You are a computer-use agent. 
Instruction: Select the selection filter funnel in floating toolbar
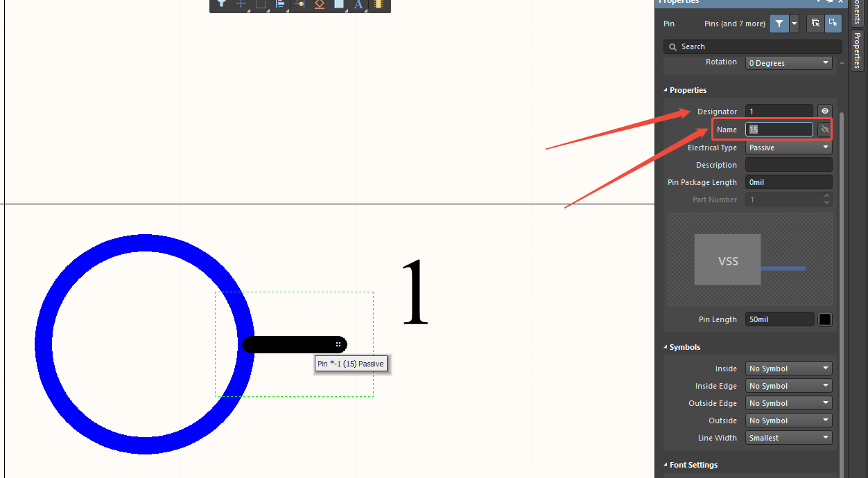221,4
